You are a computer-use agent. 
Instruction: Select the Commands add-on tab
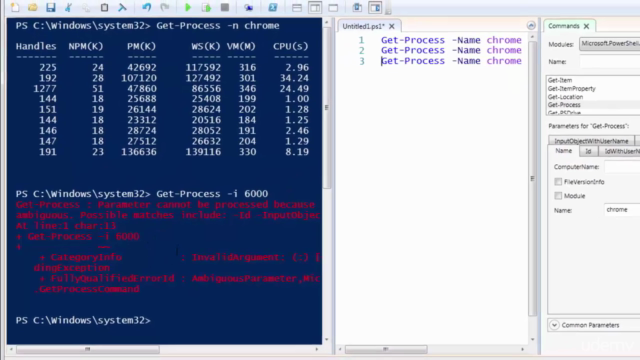tap(564, 26)
